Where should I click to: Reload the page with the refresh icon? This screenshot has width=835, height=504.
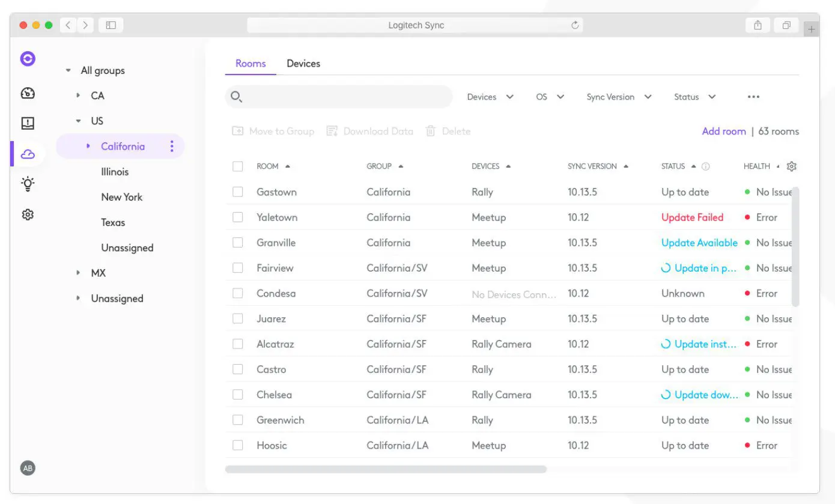click(575, 25)
